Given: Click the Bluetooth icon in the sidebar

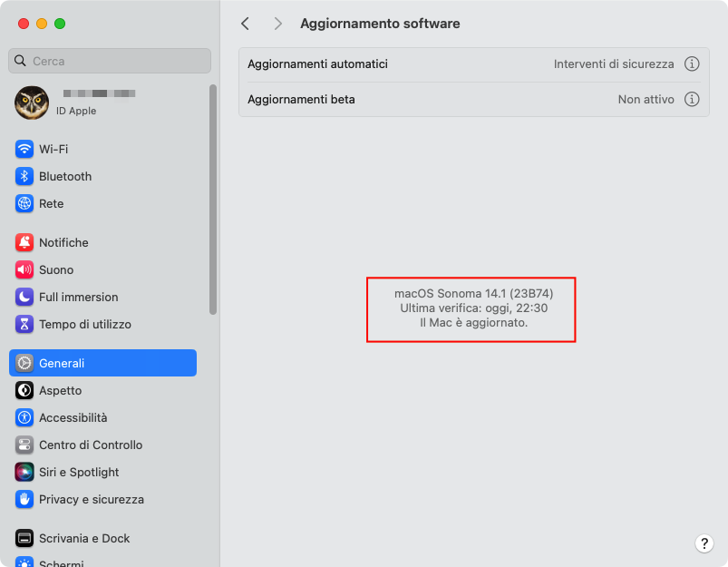Looking at the screenshot, I should (24, 177).
